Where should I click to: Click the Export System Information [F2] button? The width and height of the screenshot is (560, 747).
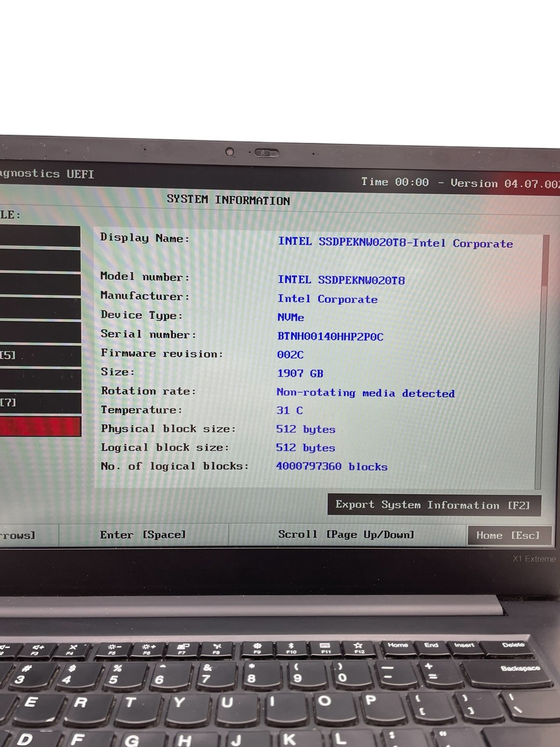pos(434,505)
